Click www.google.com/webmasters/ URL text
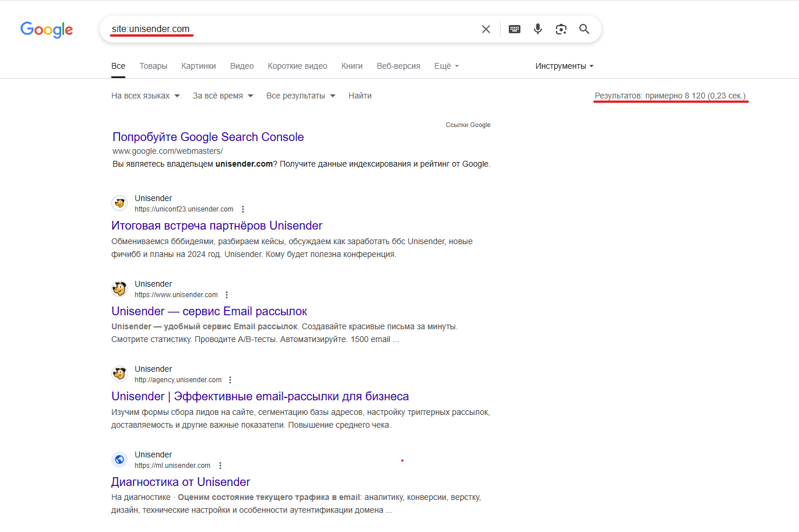This screenshot has height=532, width=799. pyautogui.click(x=168, y=151)
